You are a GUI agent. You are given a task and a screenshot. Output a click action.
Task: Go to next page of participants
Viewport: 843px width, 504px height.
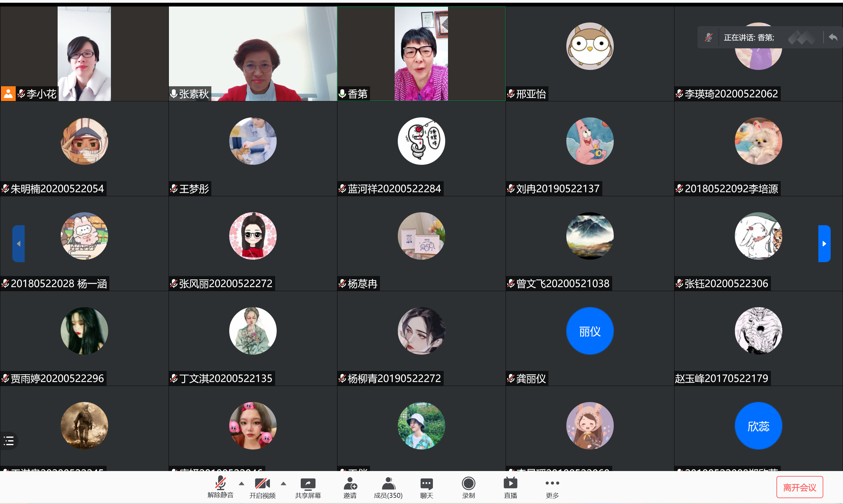point(824,243)
